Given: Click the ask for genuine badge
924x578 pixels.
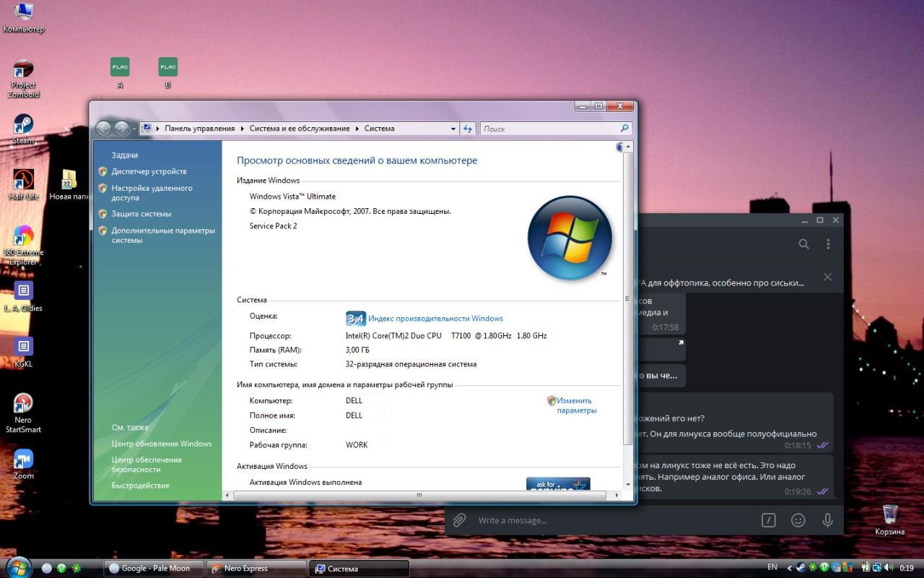Looking at the screenshot, I should click(558, 484).
